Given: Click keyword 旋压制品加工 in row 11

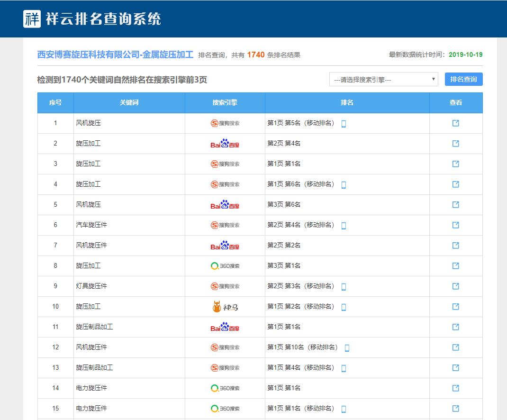Looking at the screenshot, I should pos(94,327).
